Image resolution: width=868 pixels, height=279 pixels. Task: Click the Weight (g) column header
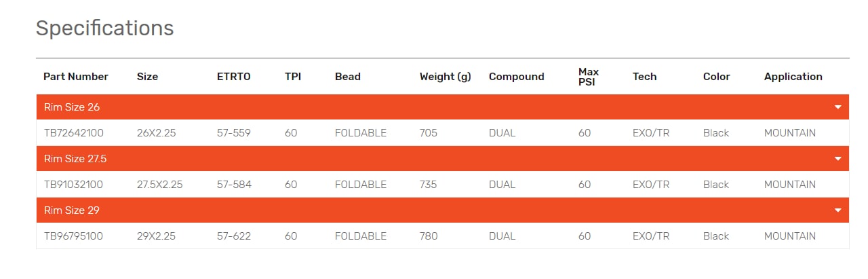(x=445, y=77)
